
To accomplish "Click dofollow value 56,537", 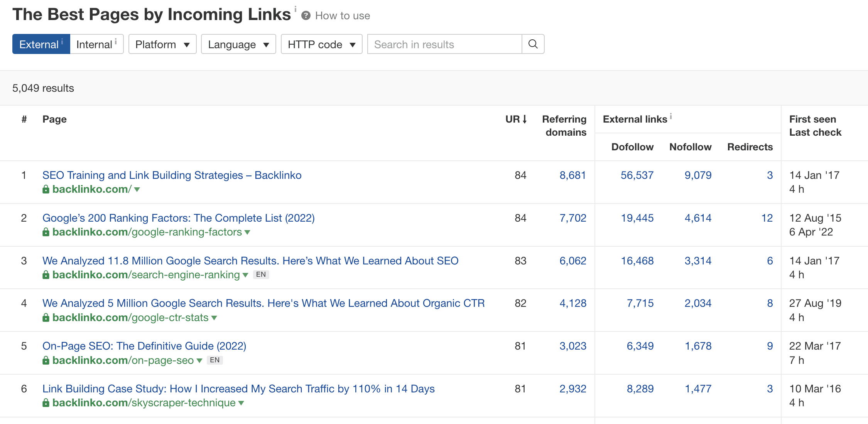I will (x=637, y=175).
